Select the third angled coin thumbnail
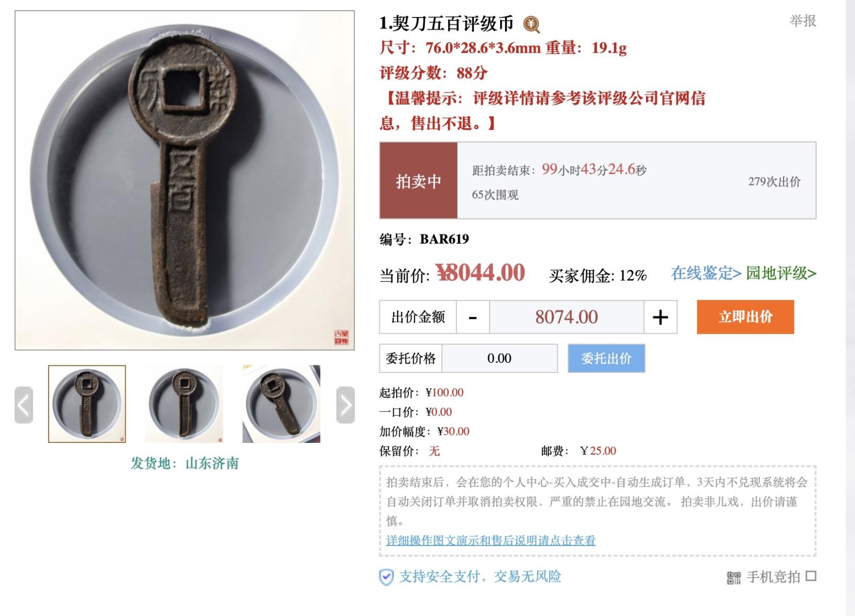The image size is (855, 616). [282, 404]
